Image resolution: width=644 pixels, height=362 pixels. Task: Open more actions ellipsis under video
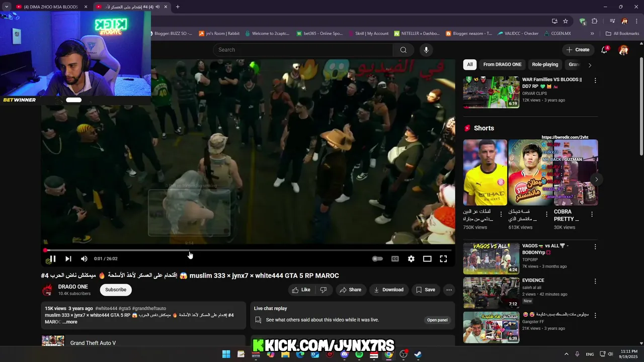(x=449, y=290)
